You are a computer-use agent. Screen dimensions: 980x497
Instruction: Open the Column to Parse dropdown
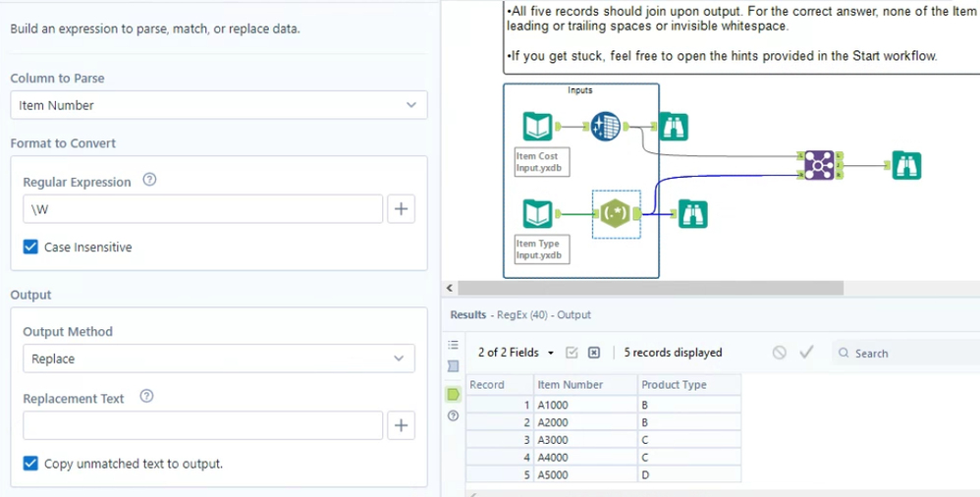coord(218,105)
